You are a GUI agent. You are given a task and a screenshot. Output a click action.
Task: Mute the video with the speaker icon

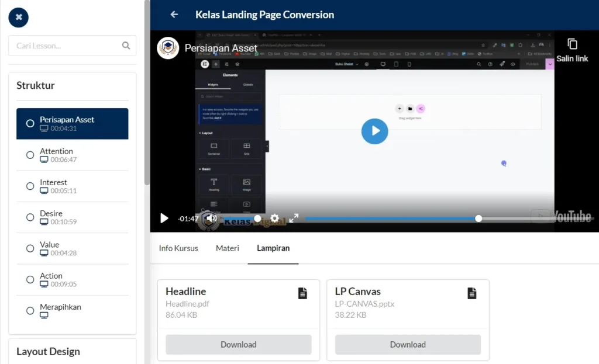[211, 219]
